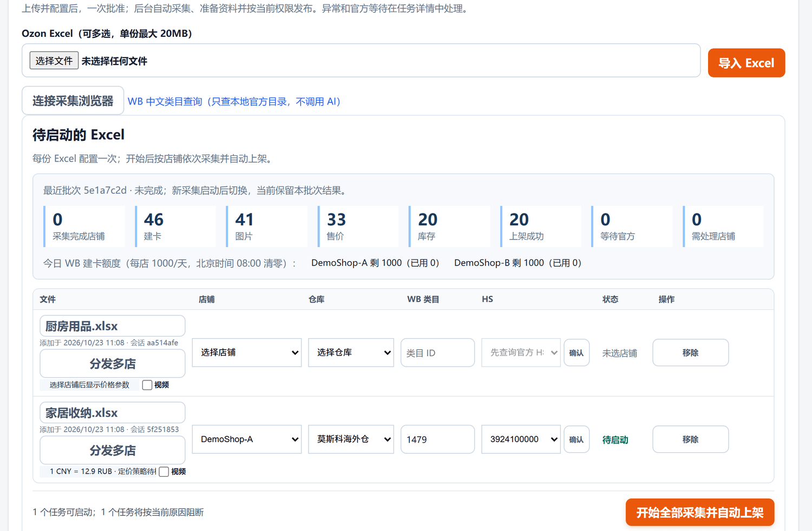
Task: Open the 3924100000 HS code dropdown
Action: coord(521,439)
